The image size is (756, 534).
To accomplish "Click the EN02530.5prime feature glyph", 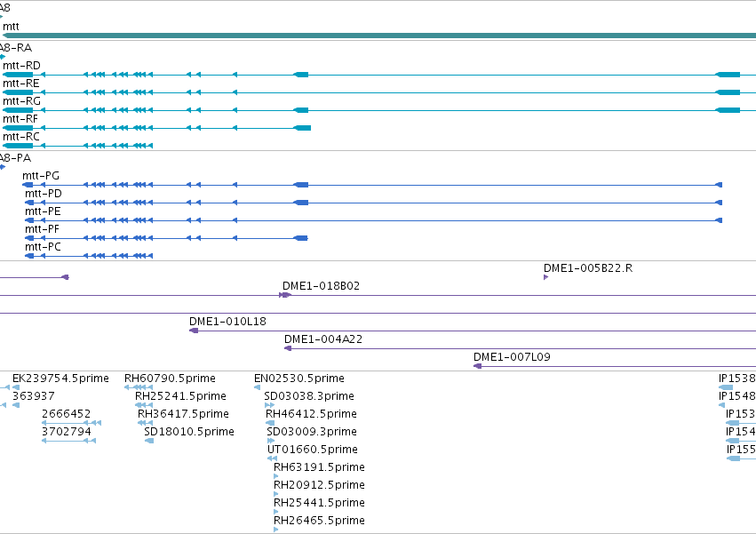I will 257,387.
